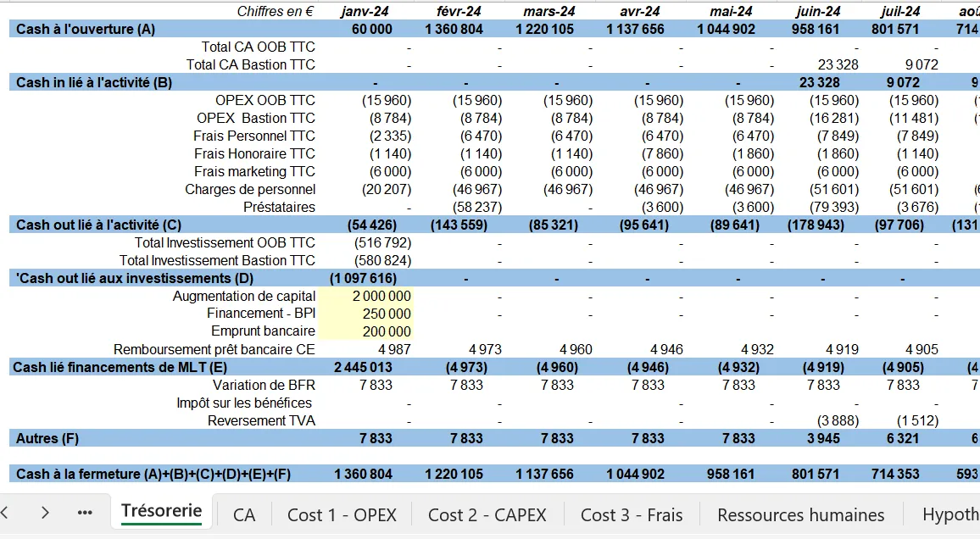Viewport: 980px width, 539px height.
Task: Select the (143 559) cash out total
Action: (x=459, y=225)
